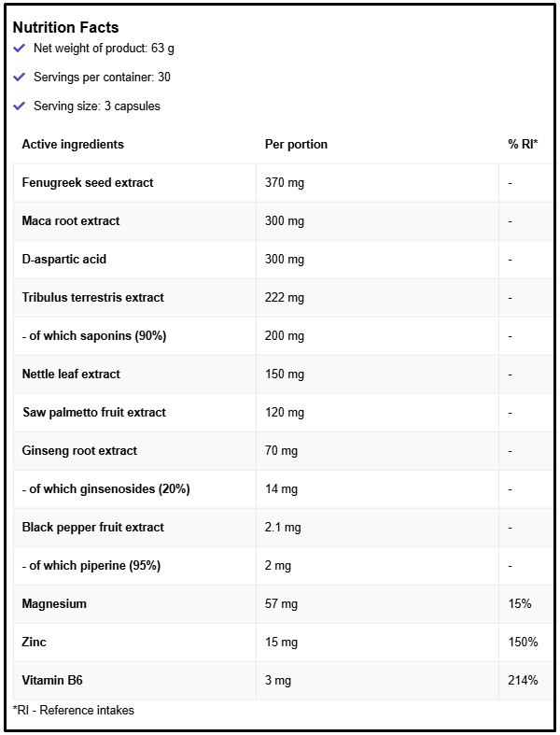This screenshot has height=735, width=560.
Task: Click the RI - Reference intakes footnote
Action: pyautogui.click(x=74, y=710)
